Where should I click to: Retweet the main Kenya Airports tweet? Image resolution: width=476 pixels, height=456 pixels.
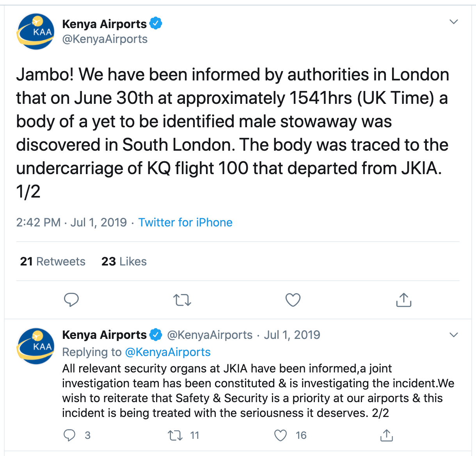[182, 300]
